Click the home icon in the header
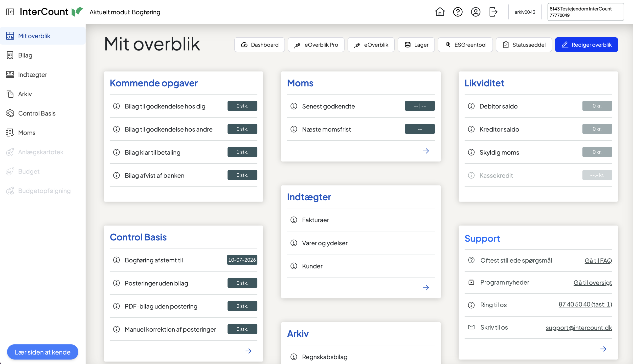Viewport: 633px width, 364px height. tap(440, 12)
